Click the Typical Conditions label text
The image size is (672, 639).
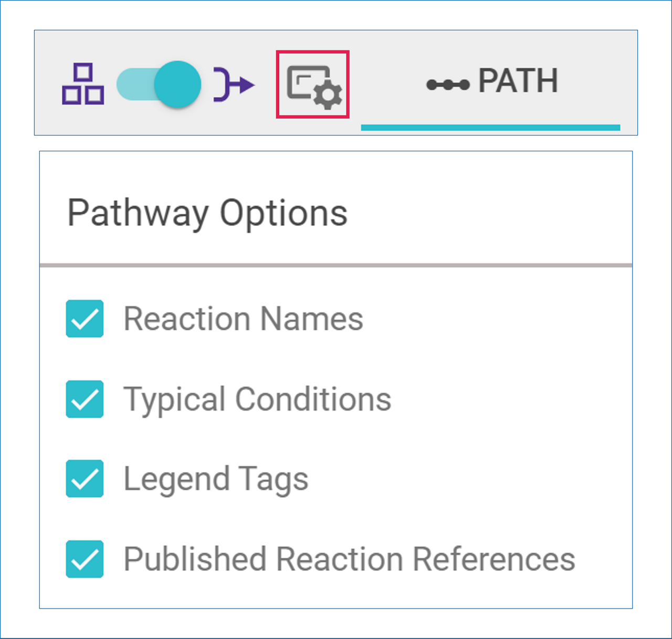click(257, 399)
